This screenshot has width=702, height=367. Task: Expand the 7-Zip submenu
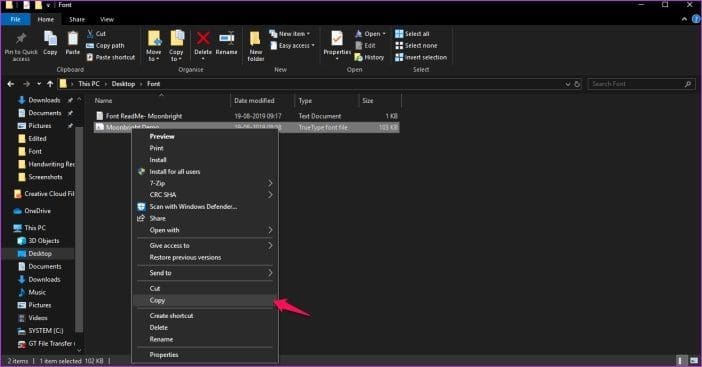[205, 183]
